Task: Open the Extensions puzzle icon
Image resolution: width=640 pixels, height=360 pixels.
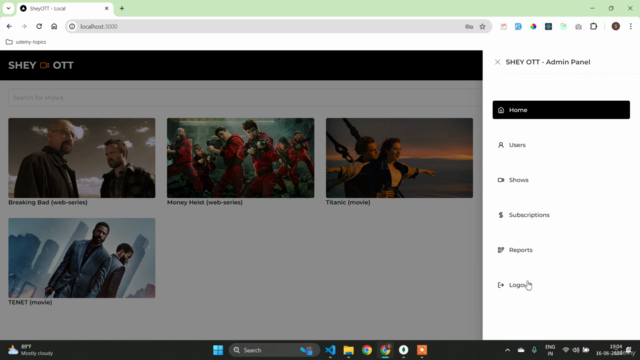Action: pos(593,27)
